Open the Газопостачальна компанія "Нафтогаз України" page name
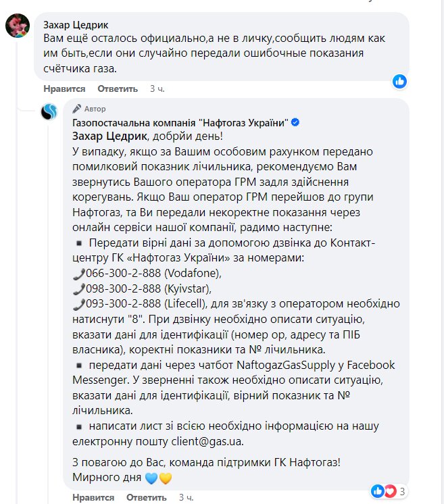This screenshot has height=504, width=444. coord(180,122)
